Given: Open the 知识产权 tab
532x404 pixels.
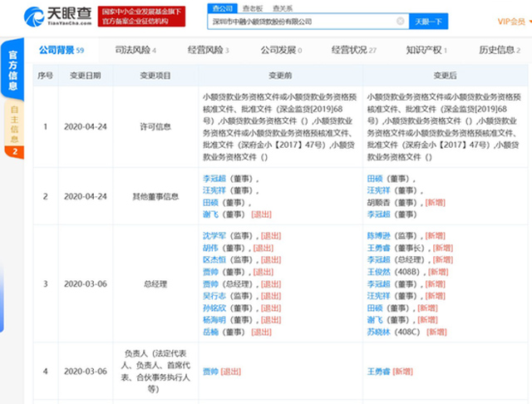Looking at the screenshot, I should 426,50.
